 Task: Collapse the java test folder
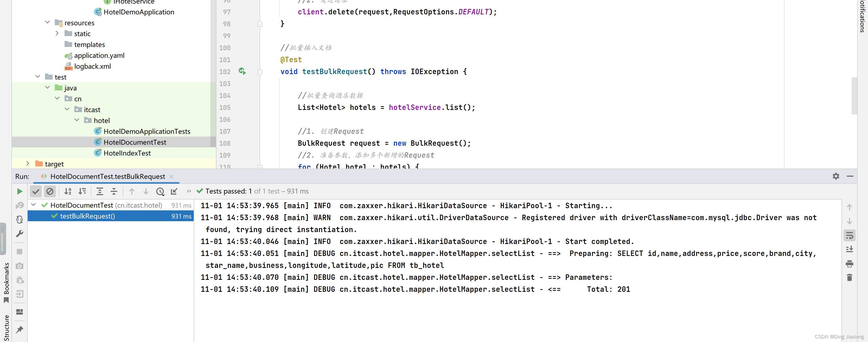click(x=47, y=87)
